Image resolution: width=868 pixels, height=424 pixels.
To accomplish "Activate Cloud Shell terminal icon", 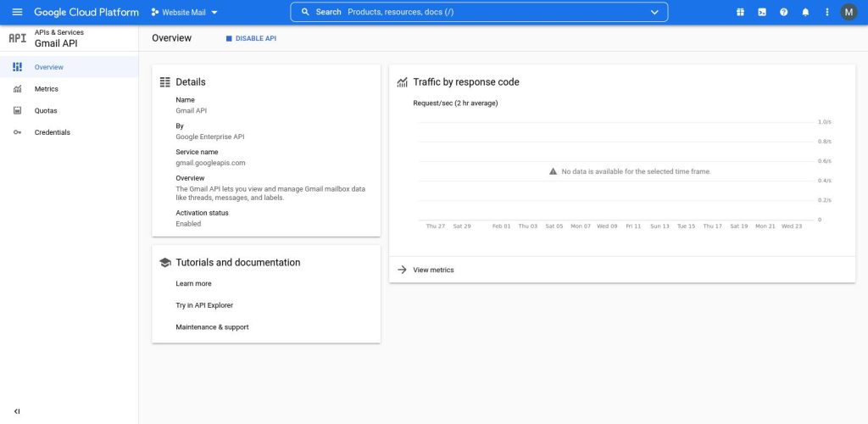I will click(762, 12).
